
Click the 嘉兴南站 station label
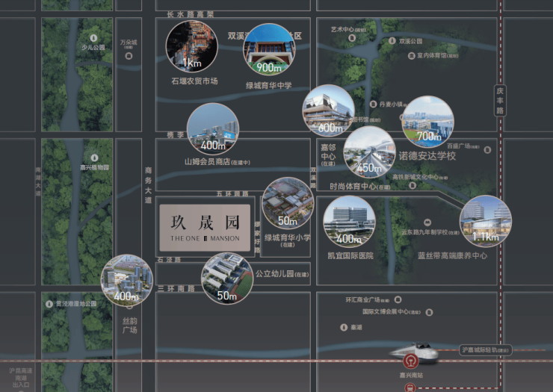pyautogui.click(x=411, y=375)
